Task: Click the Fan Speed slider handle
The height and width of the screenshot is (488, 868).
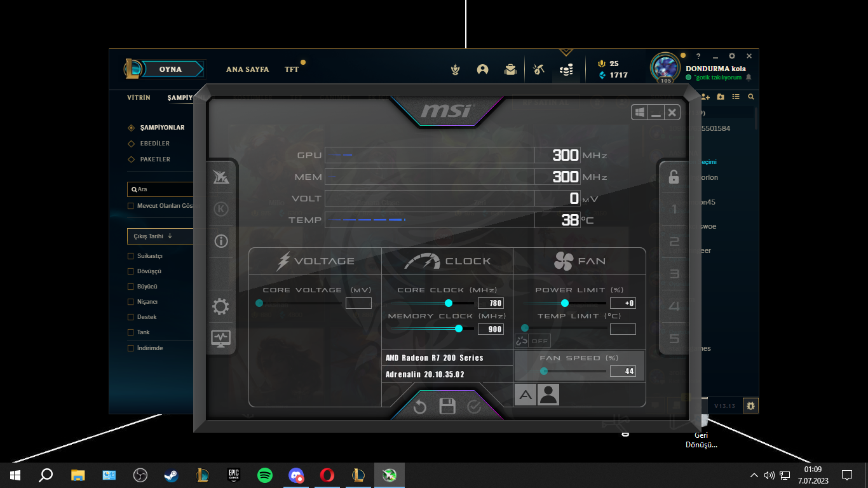Action: point(544,371)
